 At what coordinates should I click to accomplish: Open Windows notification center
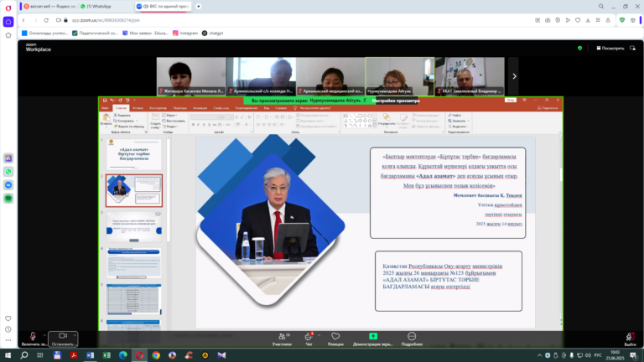click(633, 355)
